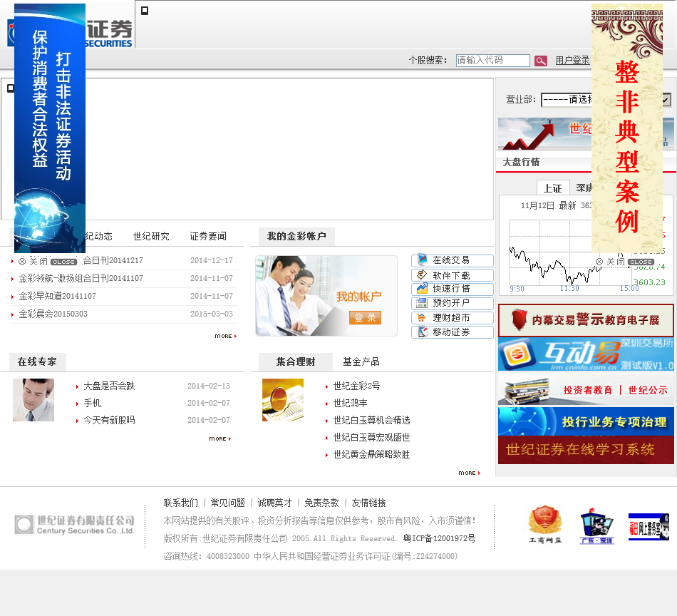
Task: Click the online expert portrait photo
Action: (x=33, y=400)
